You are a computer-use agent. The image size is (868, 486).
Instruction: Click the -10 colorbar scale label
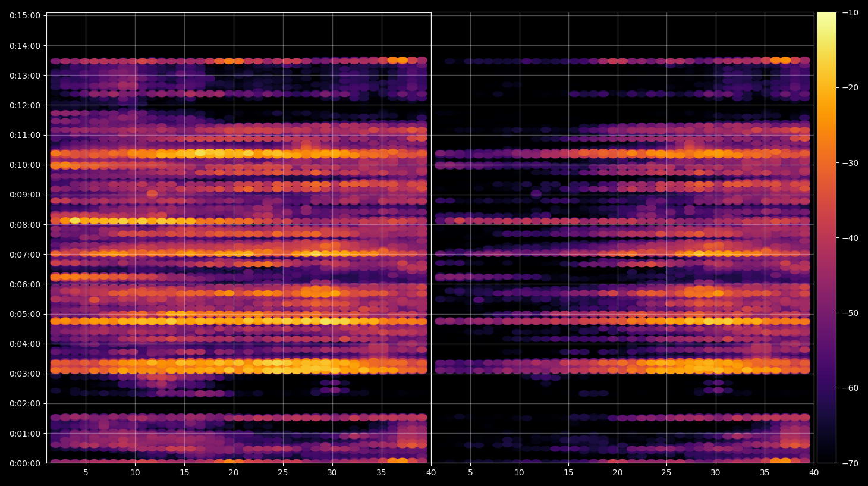click(x=850, y=12)
